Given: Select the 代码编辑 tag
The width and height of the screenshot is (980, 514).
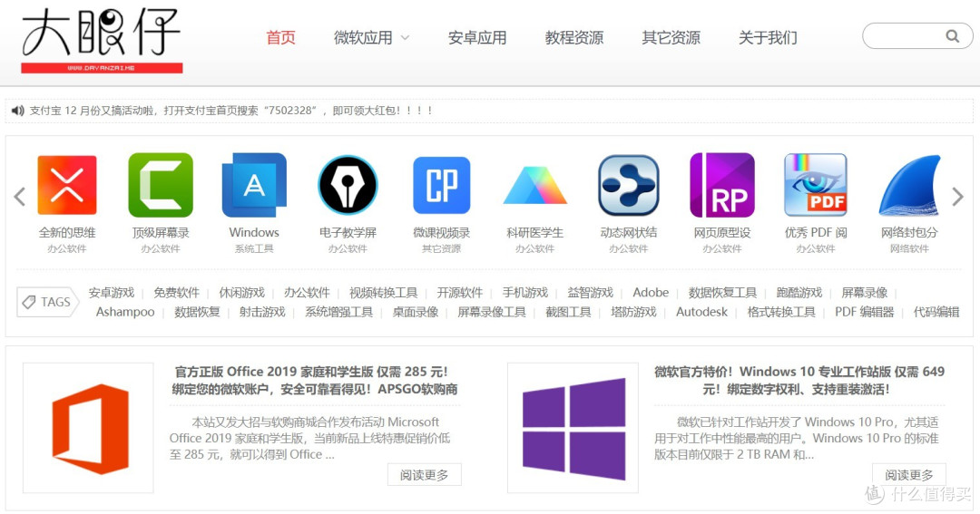Looking at the screenshot, I should [x=936, y=312].
